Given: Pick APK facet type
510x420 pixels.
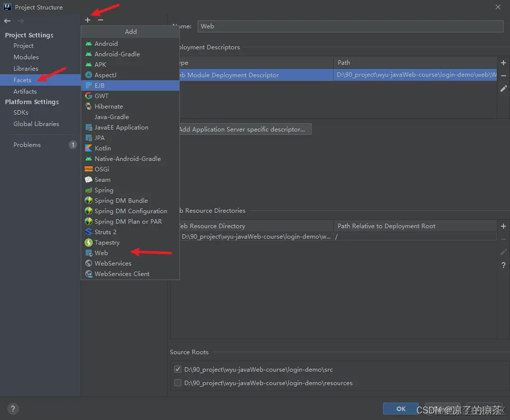Looking at the screenshot, I should coord(130,64).
